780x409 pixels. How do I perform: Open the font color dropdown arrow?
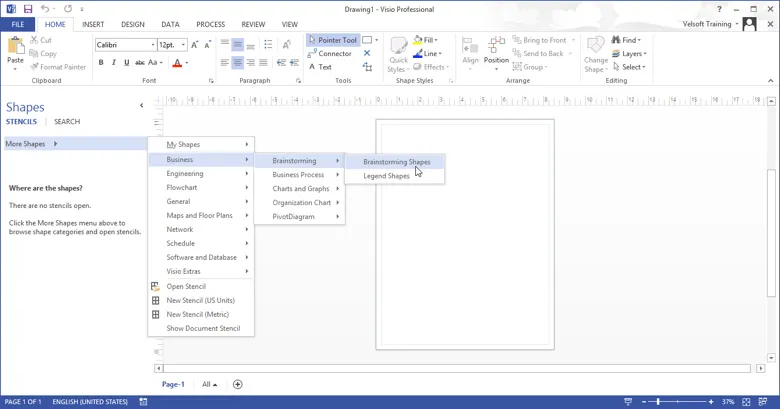pyautogui.click(x=187, y=63)
